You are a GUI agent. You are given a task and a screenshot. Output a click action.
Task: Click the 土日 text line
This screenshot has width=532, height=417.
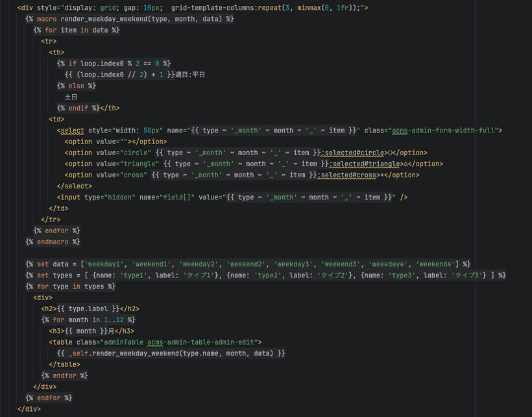tap(71, 97)
